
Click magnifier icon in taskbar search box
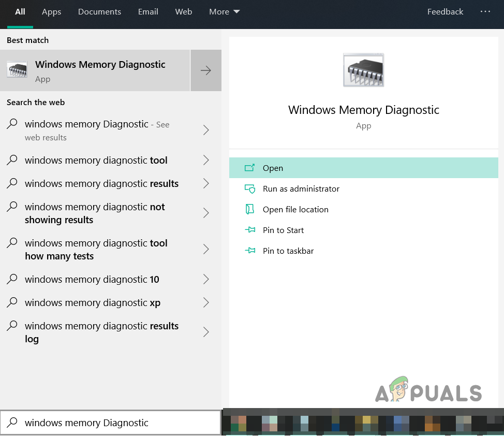pos(12,422)
